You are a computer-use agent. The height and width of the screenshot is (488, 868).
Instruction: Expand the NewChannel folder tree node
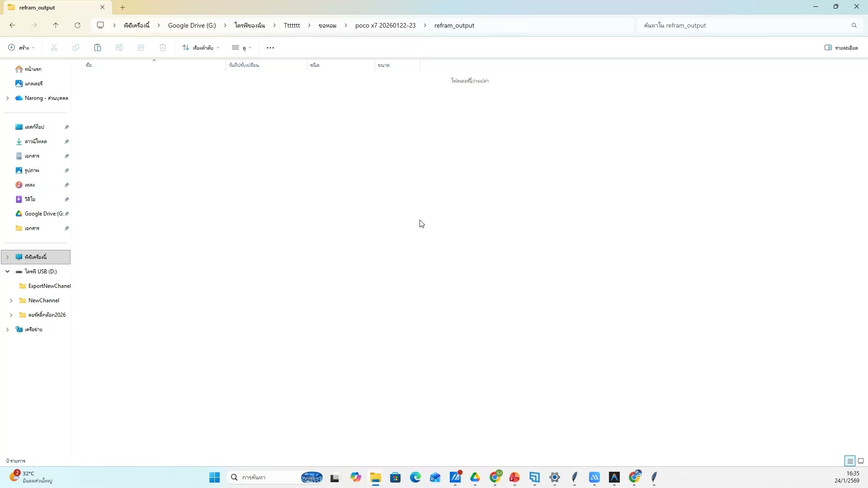(11, 300)
